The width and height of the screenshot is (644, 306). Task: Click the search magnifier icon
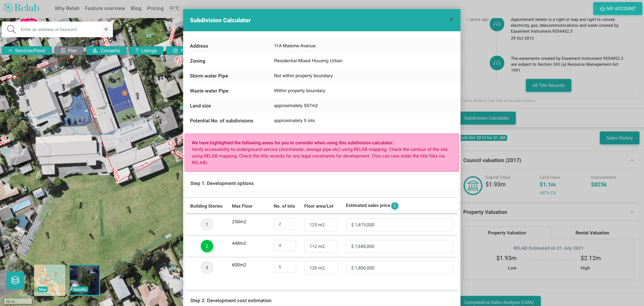pos(11,29)
